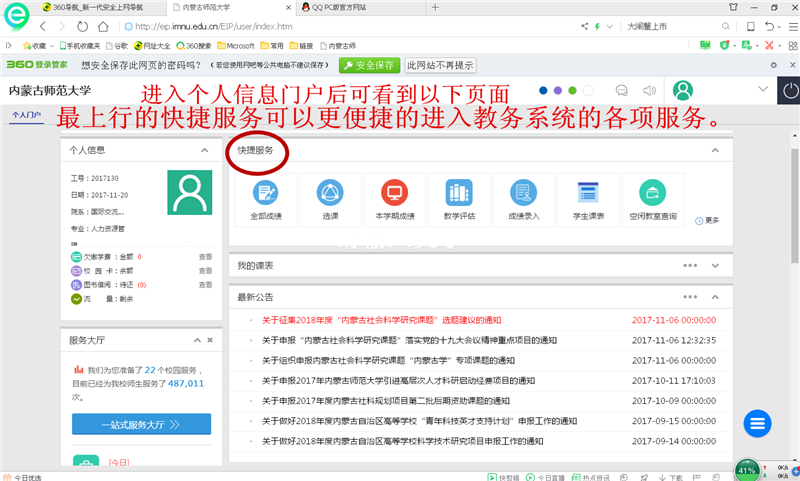Open the 空闲教室查询 icon
Viewport: 800px width, 481px height.
point(653,198)
